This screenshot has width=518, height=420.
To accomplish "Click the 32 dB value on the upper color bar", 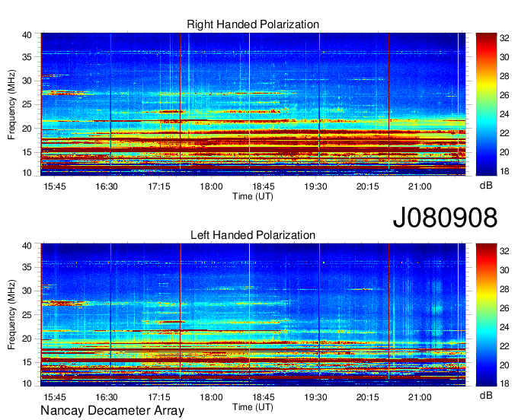I will pyautogui.click(x=504, y=38).
